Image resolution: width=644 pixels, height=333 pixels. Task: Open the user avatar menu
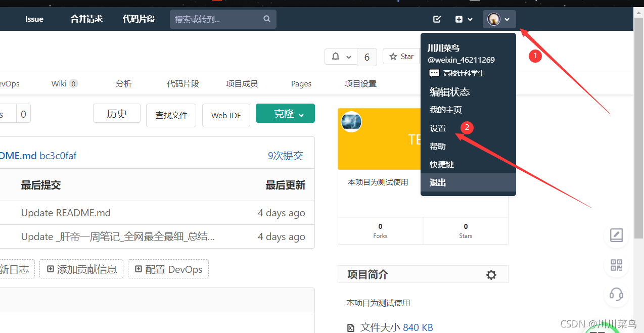coord(499,19)
